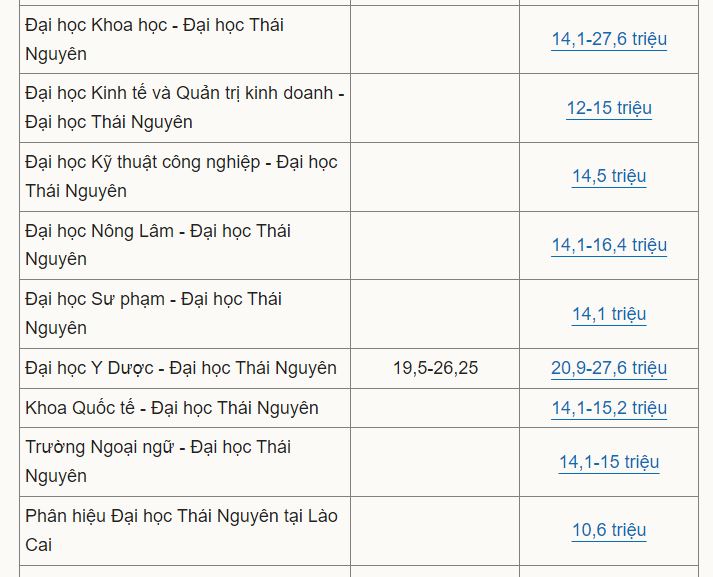The image size is (713, 577).
Task: Click the 19,5-26,25 score cell
Action: coord(435,368)
